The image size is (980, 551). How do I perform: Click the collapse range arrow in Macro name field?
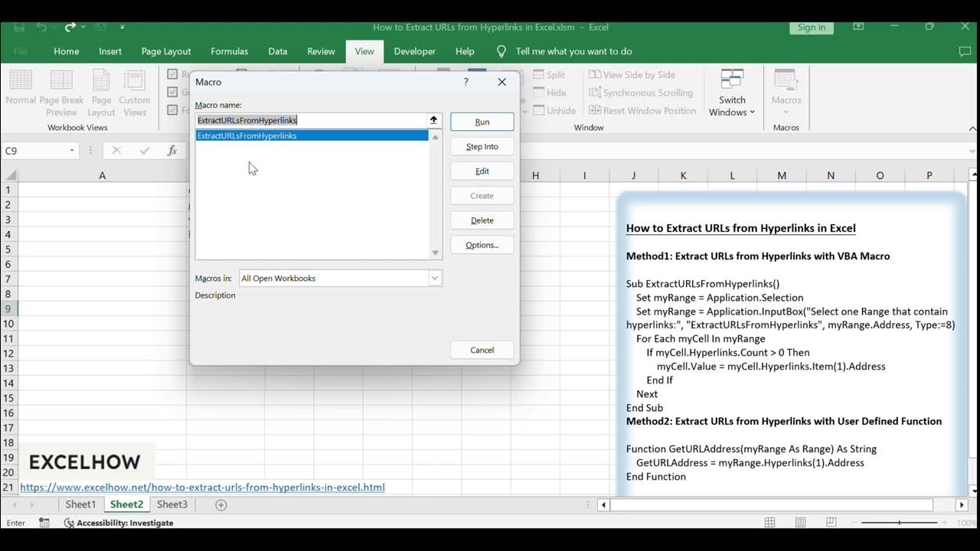pos(433,120)
